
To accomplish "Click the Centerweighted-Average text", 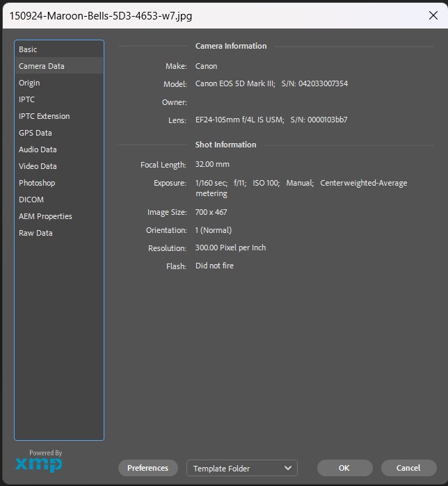I will click(x=364, y=183).
